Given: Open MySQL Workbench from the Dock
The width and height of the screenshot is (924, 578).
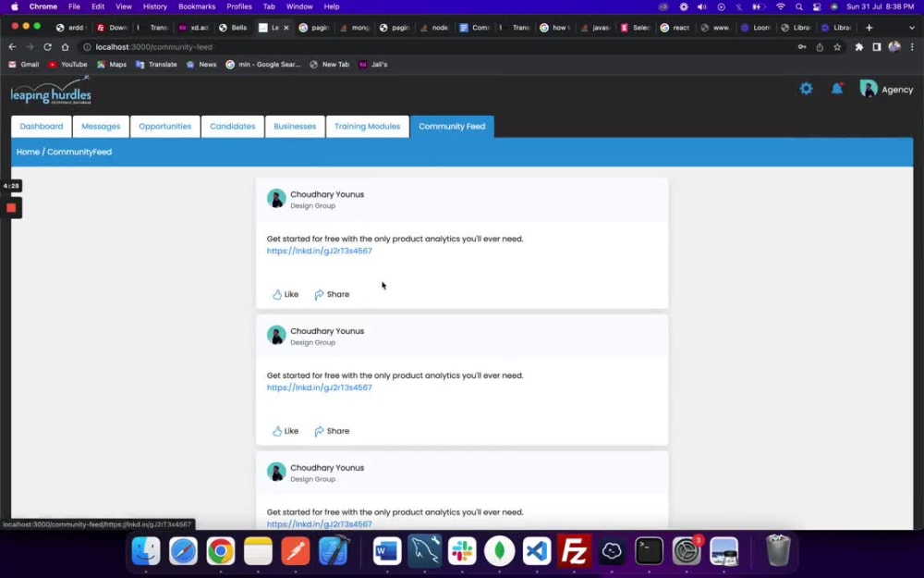Looking at the screenshot, I should coord(424,551).
